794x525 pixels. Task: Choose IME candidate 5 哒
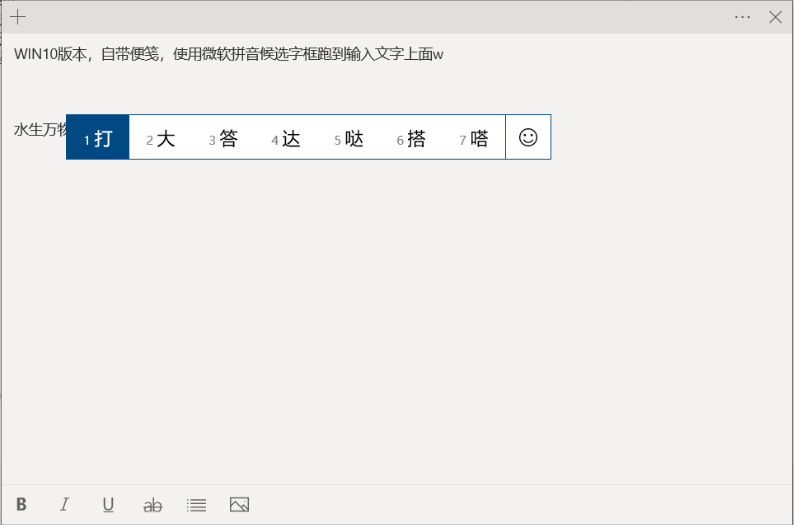click(349, 138)
